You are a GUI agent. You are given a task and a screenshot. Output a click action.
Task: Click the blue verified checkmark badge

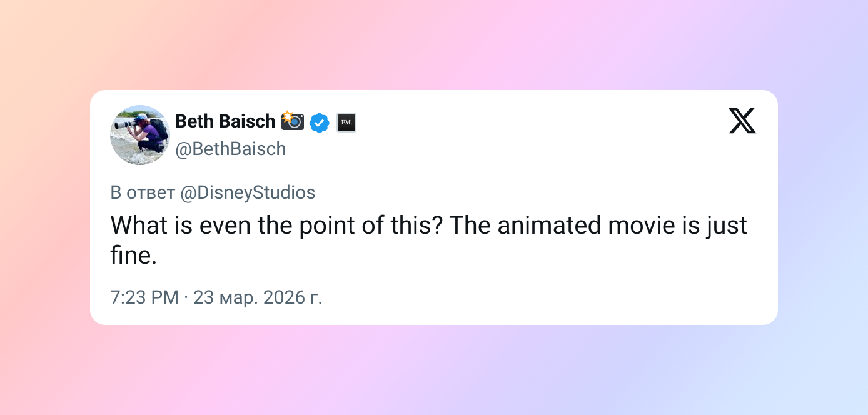(x=320, y=122)
